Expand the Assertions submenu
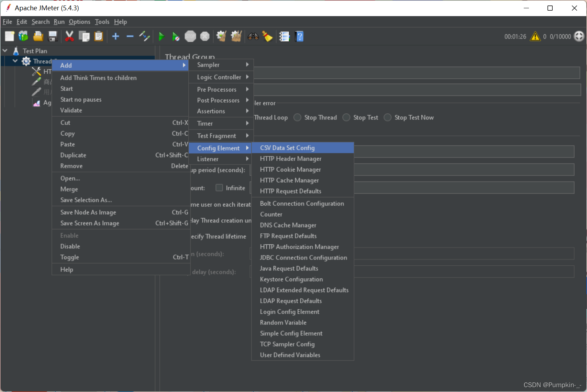587x392 pixels. (221, 111)
